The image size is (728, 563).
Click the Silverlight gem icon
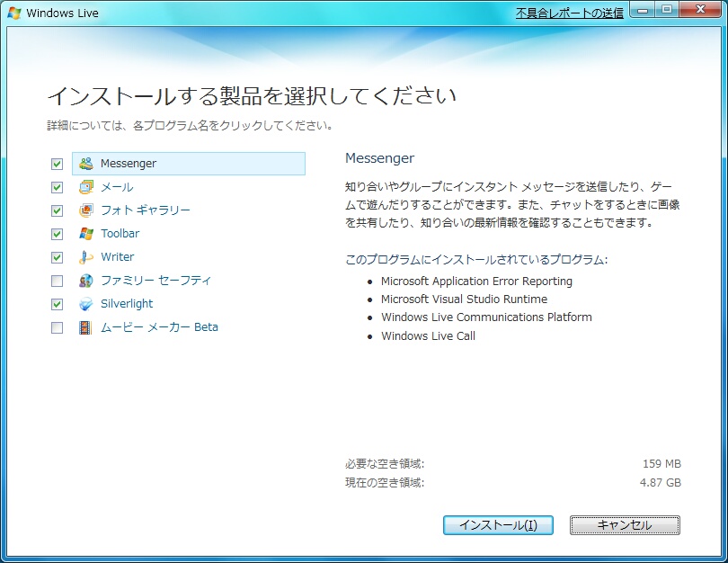[x=86, y=304]
